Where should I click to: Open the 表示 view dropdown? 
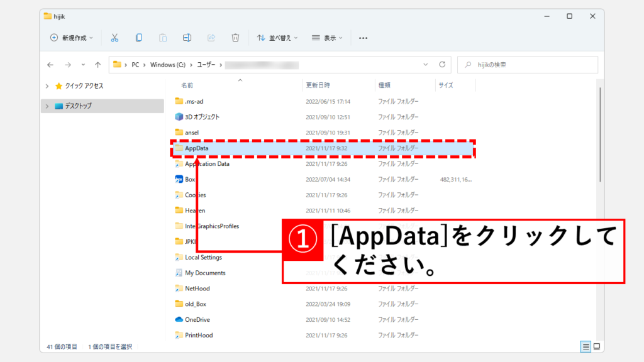click(x=328, y=38)
